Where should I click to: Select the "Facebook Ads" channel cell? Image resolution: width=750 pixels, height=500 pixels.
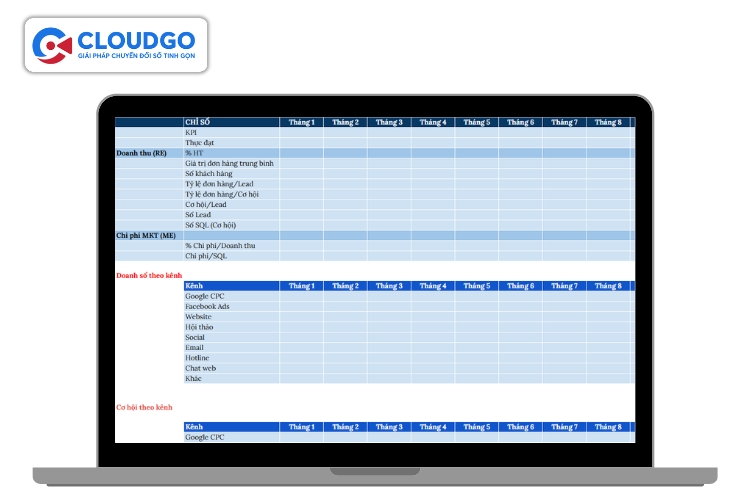[207, 306]
